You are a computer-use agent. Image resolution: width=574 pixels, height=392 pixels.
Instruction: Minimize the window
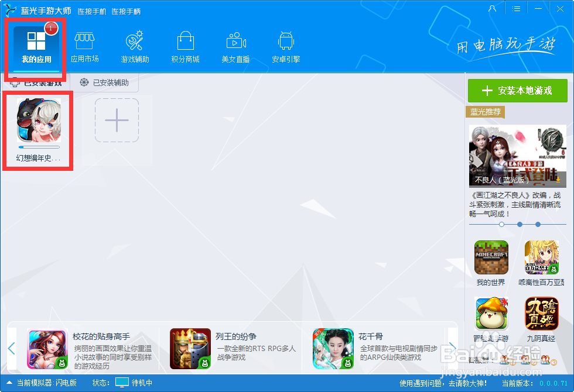pos(538,9)
